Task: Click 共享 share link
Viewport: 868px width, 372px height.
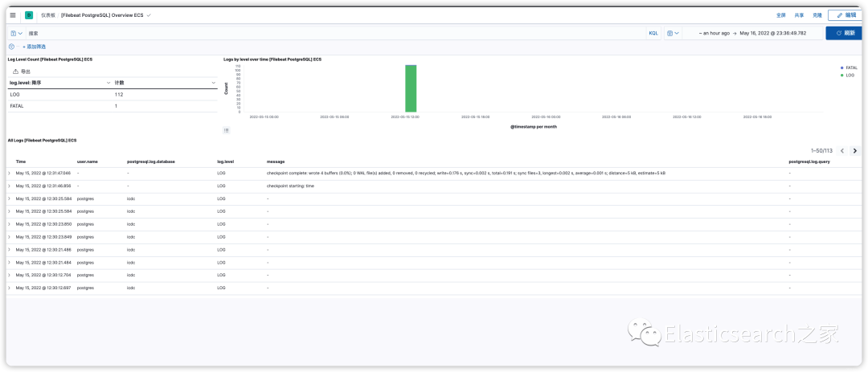Action: (799, 15)
